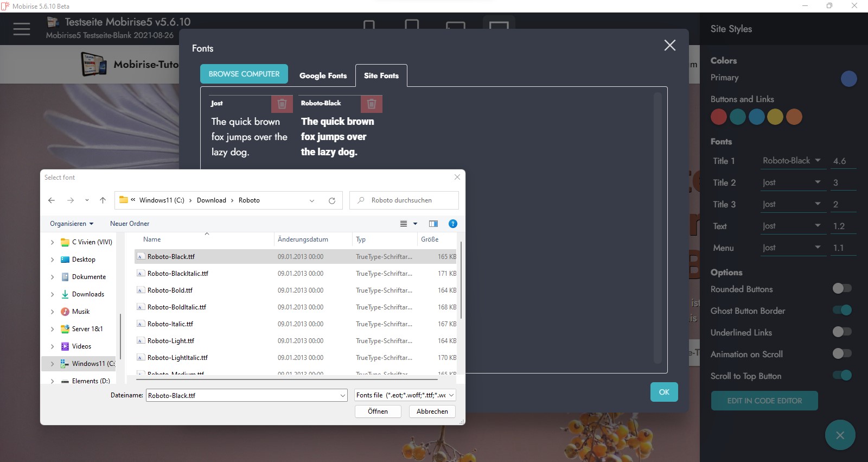This screenshot has width=868, height=462.
Task: Click the Downloads folder icon in the tree
Action: point(65,294)
